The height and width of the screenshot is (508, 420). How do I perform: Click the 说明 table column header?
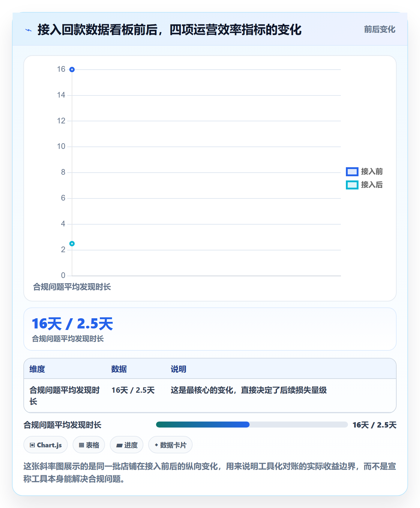coord(178,369)
